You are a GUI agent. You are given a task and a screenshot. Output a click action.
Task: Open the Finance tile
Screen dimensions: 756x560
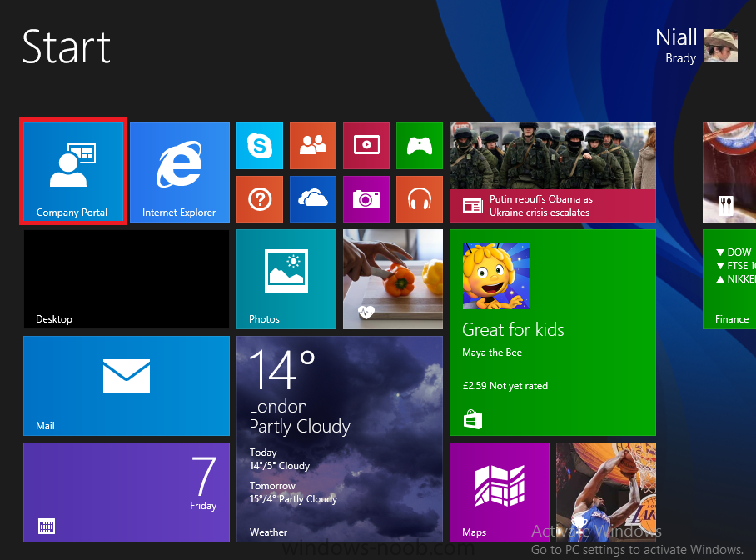point(729,279)
